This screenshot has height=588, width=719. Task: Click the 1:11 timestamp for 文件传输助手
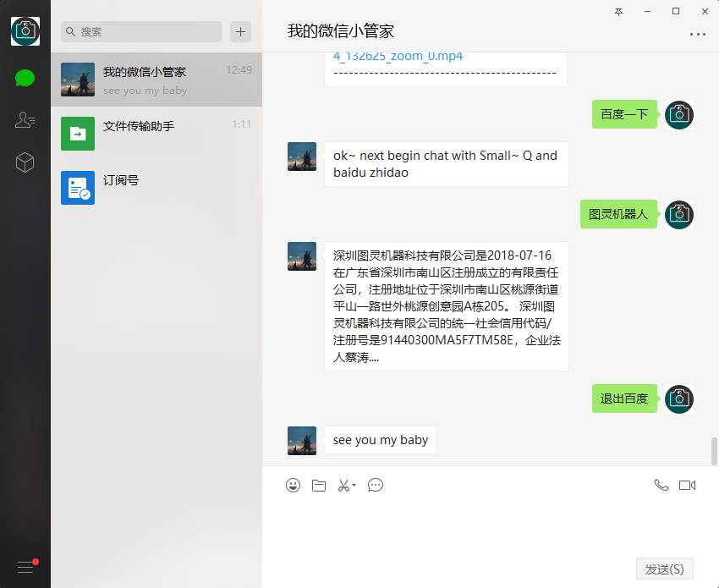241,124
